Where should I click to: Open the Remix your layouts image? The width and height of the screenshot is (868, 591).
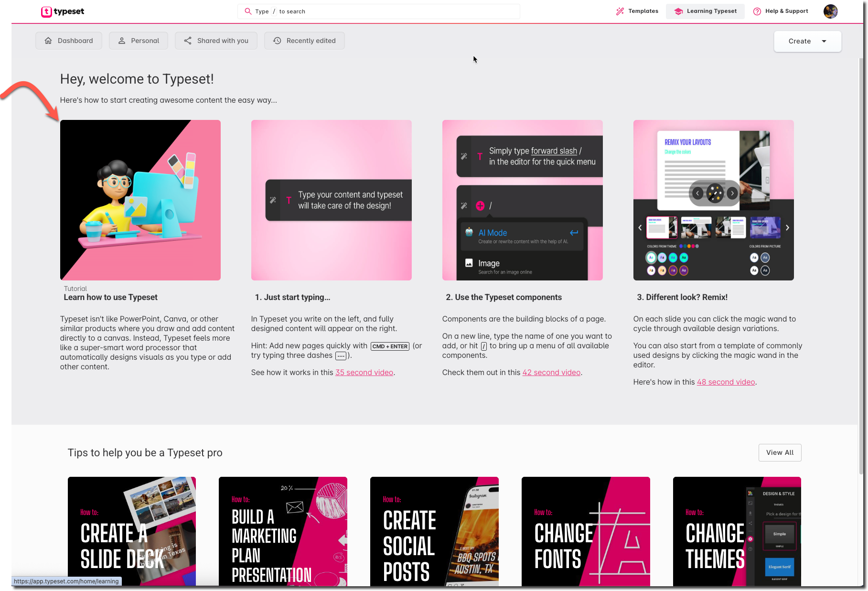[714, 200]
